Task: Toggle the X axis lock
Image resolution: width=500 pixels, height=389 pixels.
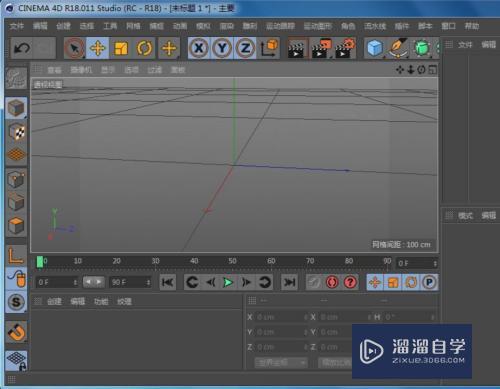Action: [199, 48]
